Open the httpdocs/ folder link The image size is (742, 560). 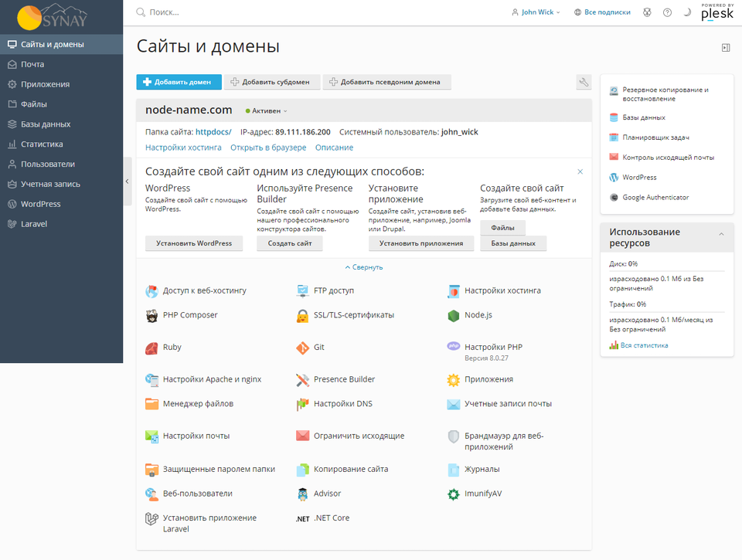(x=213, y=132)
